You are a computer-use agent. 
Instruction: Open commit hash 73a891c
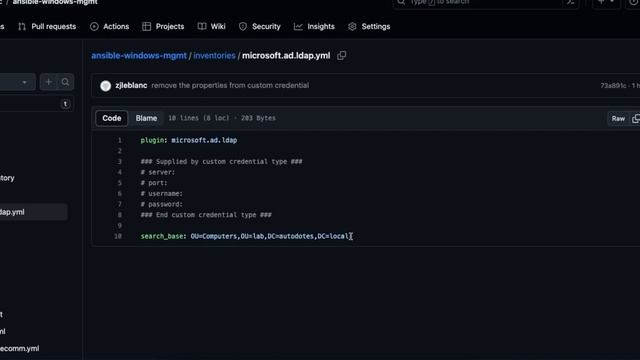[x=613, y=85]
